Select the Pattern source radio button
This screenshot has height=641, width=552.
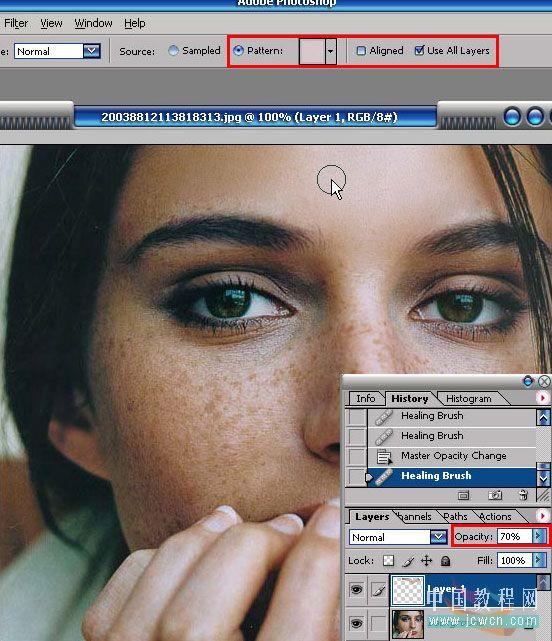click(x=238, y=50)
